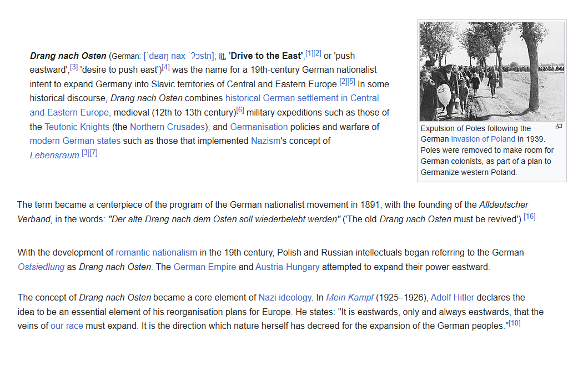Open citation [10] after 'German peoples'
588x365 pixels.
(x=515, y=323)
